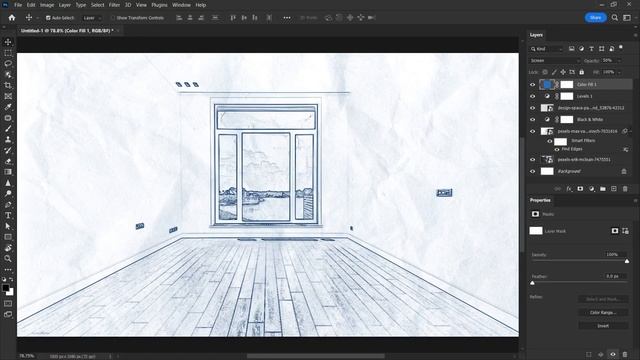Delete layer with Layers panel trash icon
640x360 pixels.
click(625, 189)
